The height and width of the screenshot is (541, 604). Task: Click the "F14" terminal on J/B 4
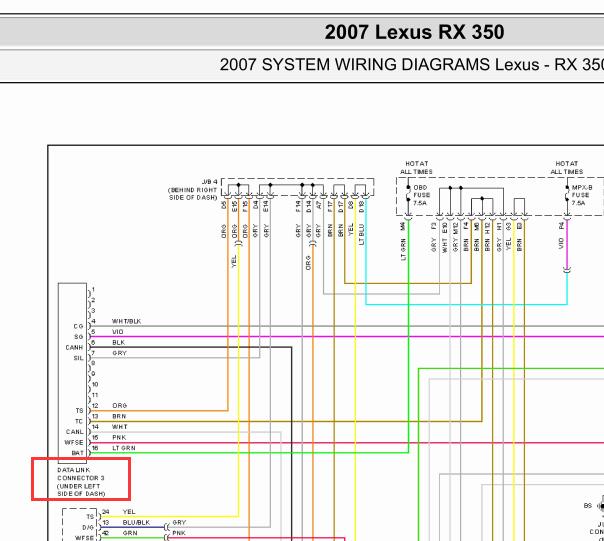(298, 207)
